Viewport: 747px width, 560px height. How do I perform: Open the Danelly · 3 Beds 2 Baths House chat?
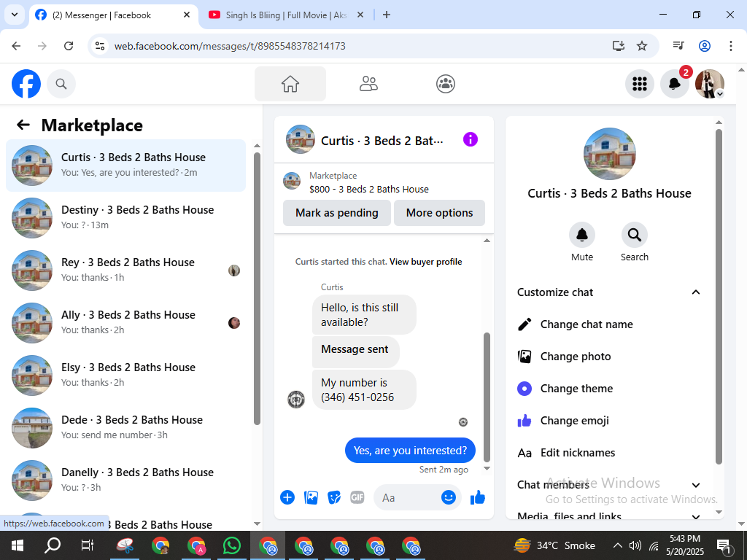click(x=125, y=480)
